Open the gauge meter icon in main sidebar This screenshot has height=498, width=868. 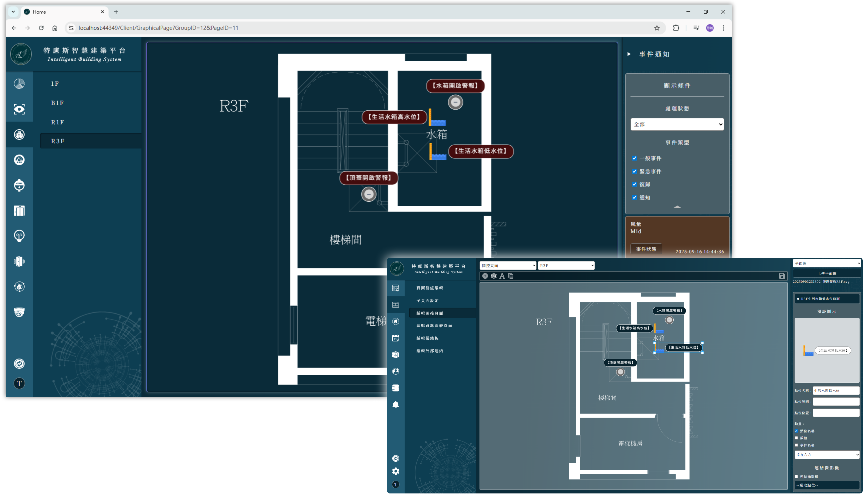(19, 160)
